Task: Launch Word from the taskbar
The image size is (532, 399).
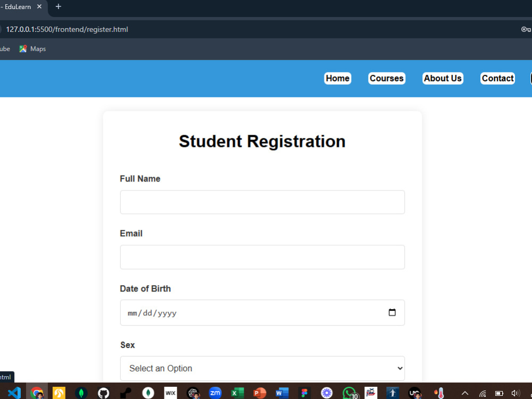Action: [x=282, y=393]
